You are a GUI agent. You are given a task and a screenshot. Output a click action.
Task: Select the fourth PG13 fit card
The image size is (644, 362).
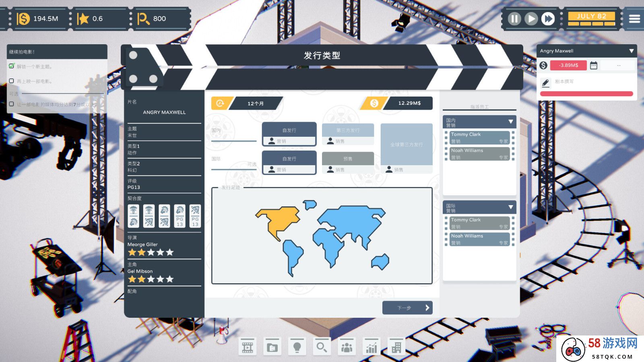tap(180, 216)
